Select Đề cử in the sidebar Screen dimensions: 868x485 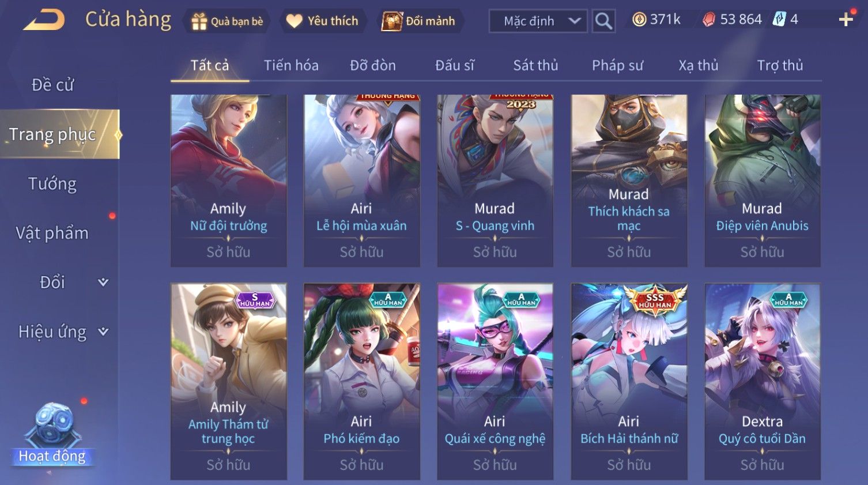52,85
